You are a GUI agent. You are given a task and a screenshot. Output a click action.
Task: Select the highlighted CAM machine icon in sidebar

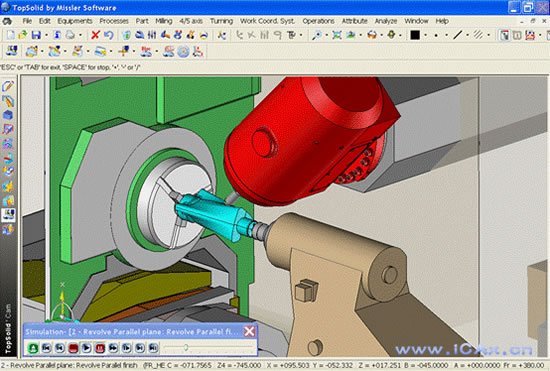(8, 215)
